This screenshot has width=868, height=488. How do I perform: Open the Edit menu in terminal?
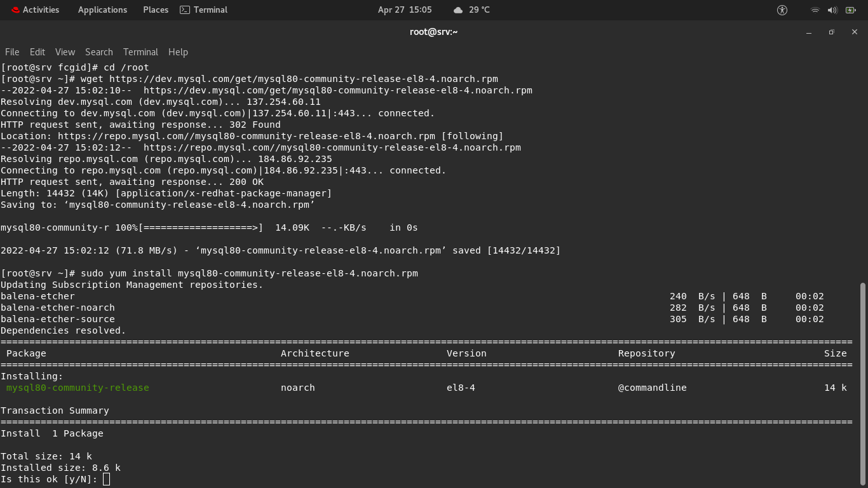pyautogui.click(x=37, y=52)
